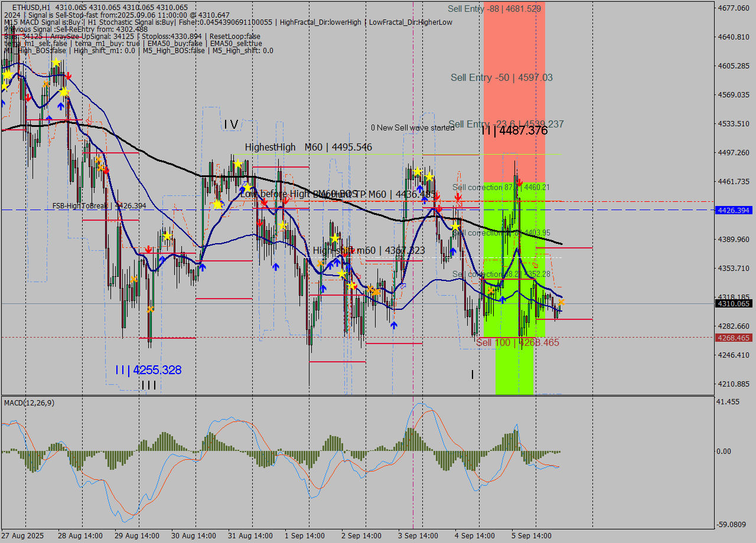Image resolution: width=756 pixels, height=543 pixels.
Task: Select the wave IV label
Action: (x=231, y=125)
